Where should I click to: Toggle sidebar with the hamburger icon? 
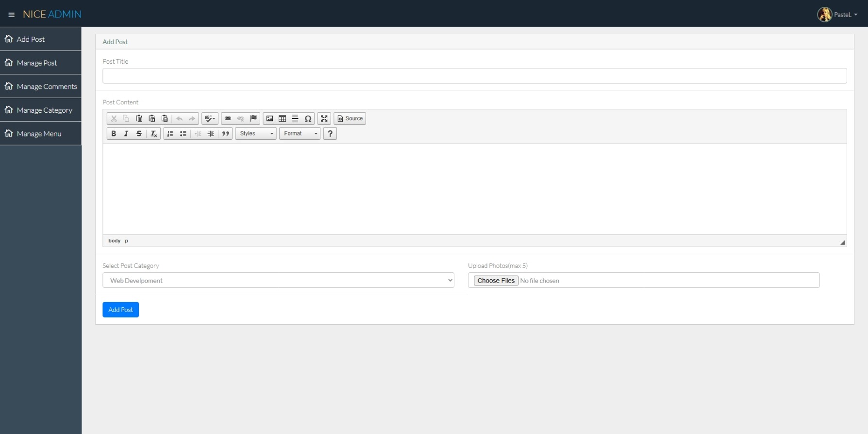pyautogui.click(x=12, y=15)
